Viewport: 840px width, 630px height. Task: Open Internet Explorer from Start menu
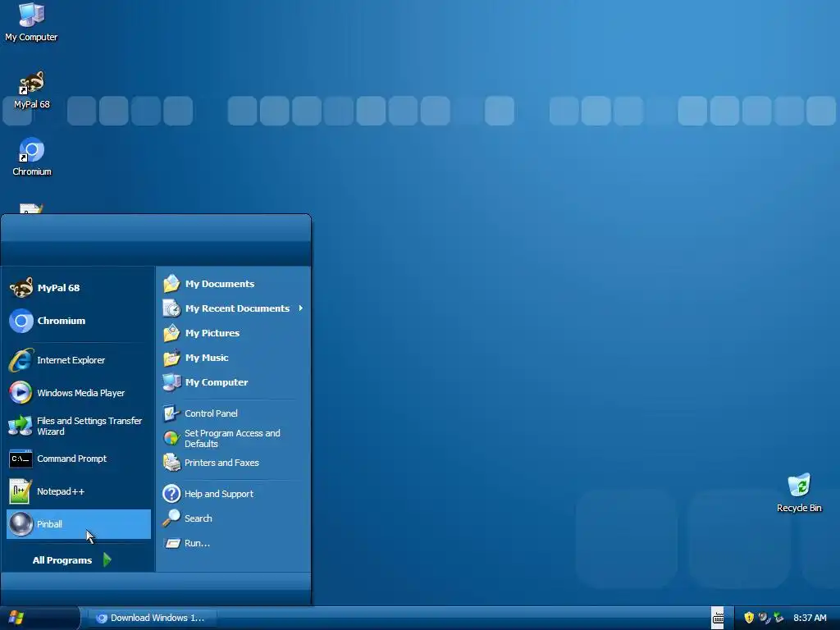(x=78, y=360)
